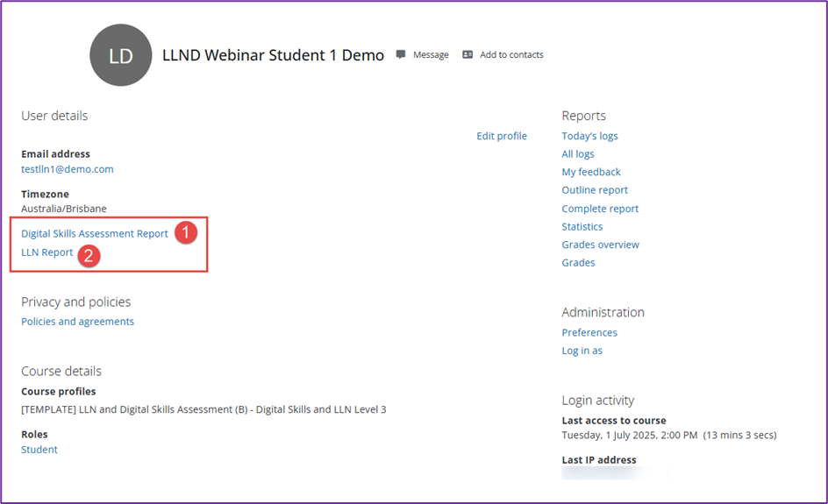Screen dimensions: 828x504
Task: Open the Statistics report
Action: [582, 226]
